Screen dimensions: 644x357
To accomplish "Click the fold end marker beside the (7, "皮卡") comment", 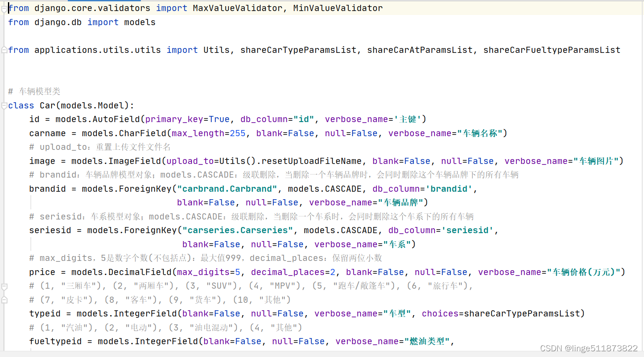I will (4, 300).
